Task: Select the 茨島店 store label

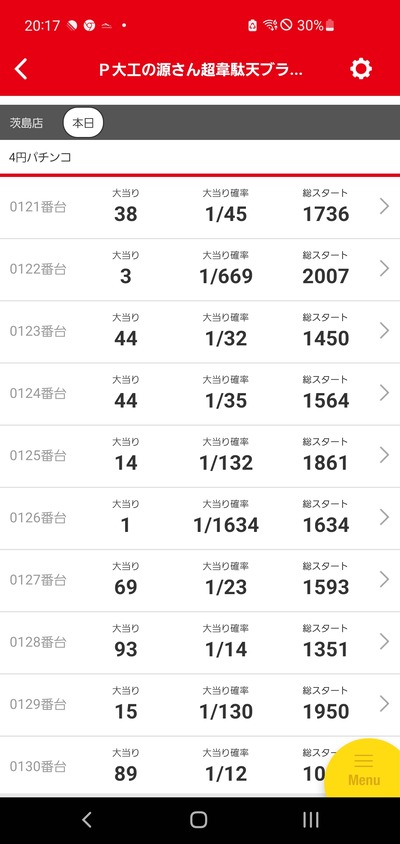Action: [26, 123]
